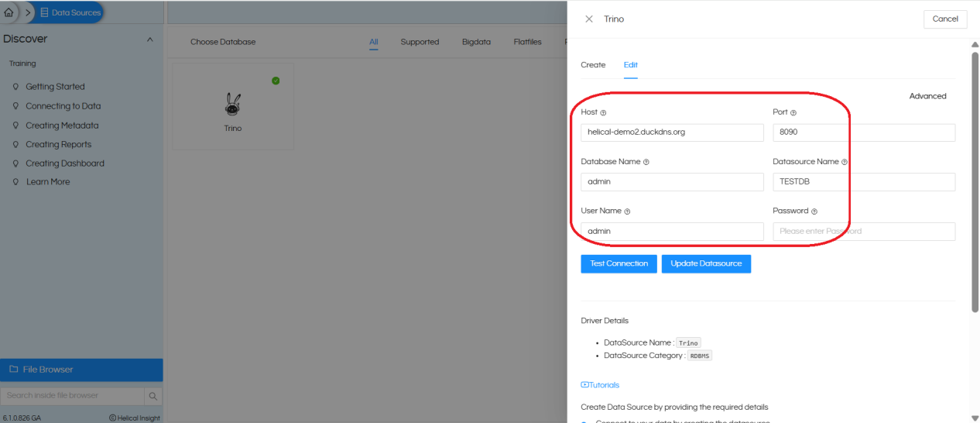Click the Database Name input field
Viewport: 980px width, 423px height.
click(x=672, y=182)
